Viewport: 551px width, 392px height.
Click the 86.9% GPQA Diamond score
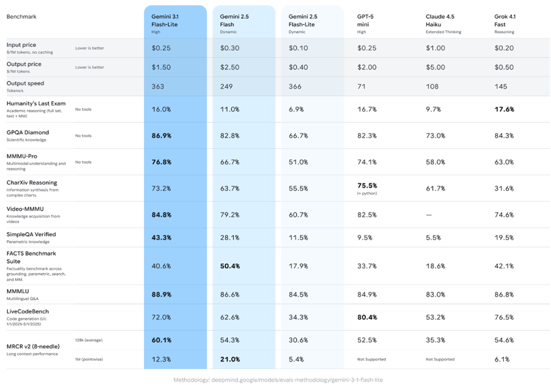click(x=162, y=136)
